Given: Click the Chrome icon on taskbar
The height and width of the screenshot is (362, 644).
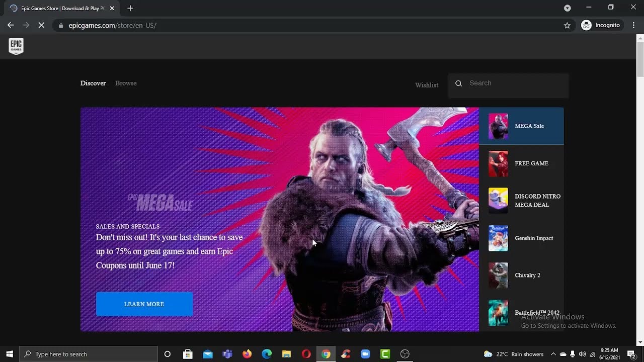Looking at the screenshot, I should tap(326, 354).
